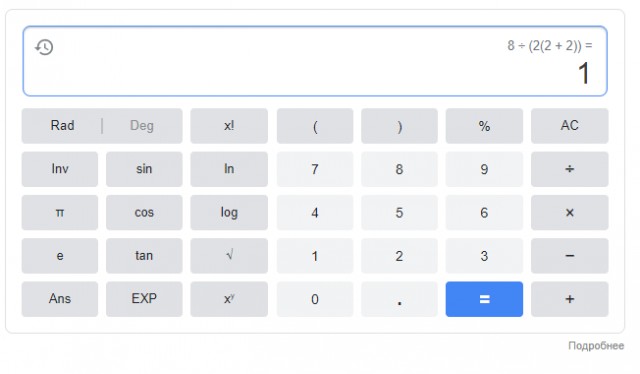Select the log function button
This screenshot has width=640, height=374.
(x=229, y=212)
